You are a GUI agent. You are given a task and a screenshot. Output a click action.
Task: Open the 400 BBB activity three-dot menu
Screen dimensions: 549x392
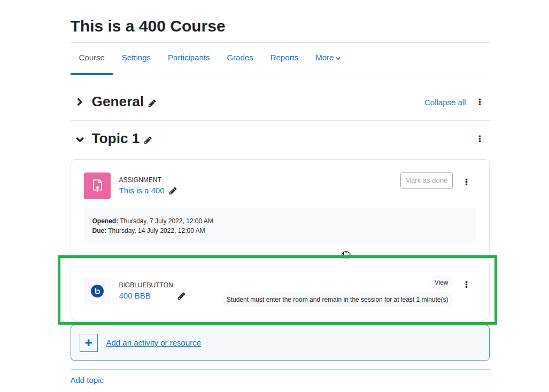click(466, 285)
